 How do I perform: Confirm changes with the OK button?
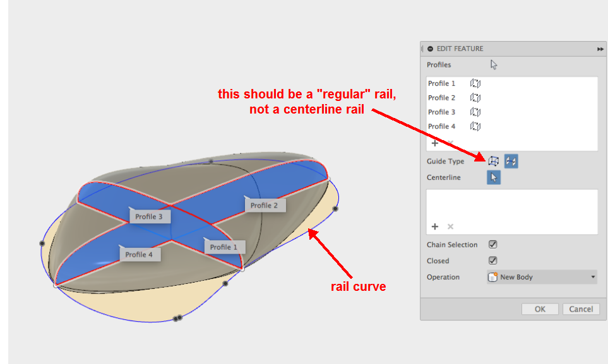(540, 308)
